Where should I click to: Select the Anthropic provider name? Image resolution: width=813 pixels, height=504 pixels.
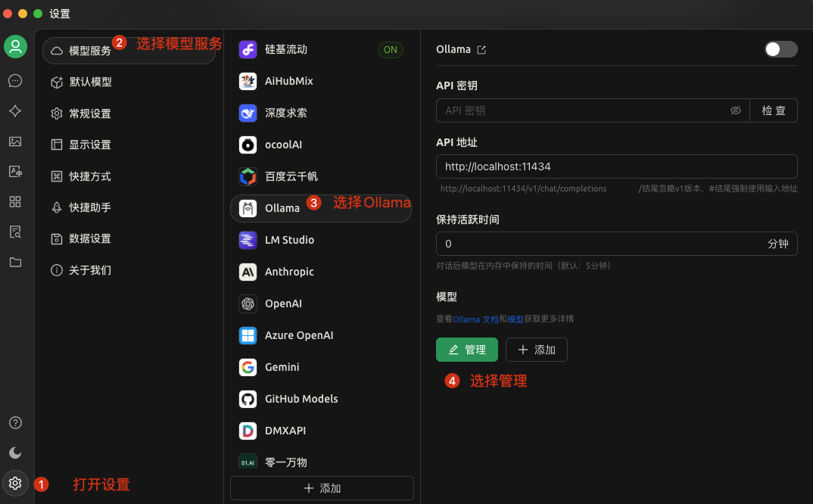pyautogui.click(x=289, y=272)
